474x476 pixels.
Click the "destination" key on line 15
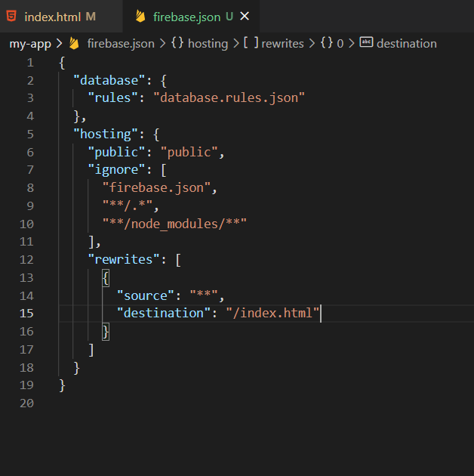coord(164,314)
